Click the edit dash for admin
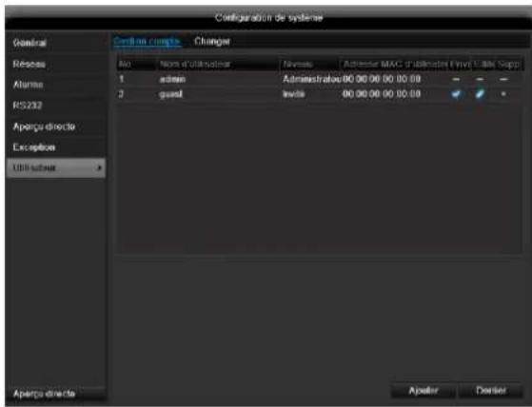 click(x=480, y=80)
